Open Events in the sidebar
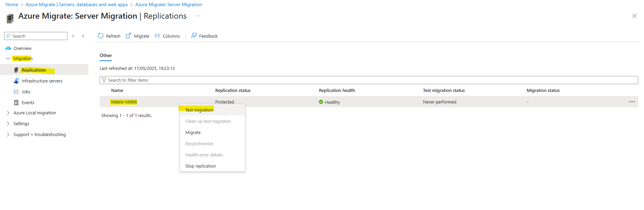 click(28, 102)
